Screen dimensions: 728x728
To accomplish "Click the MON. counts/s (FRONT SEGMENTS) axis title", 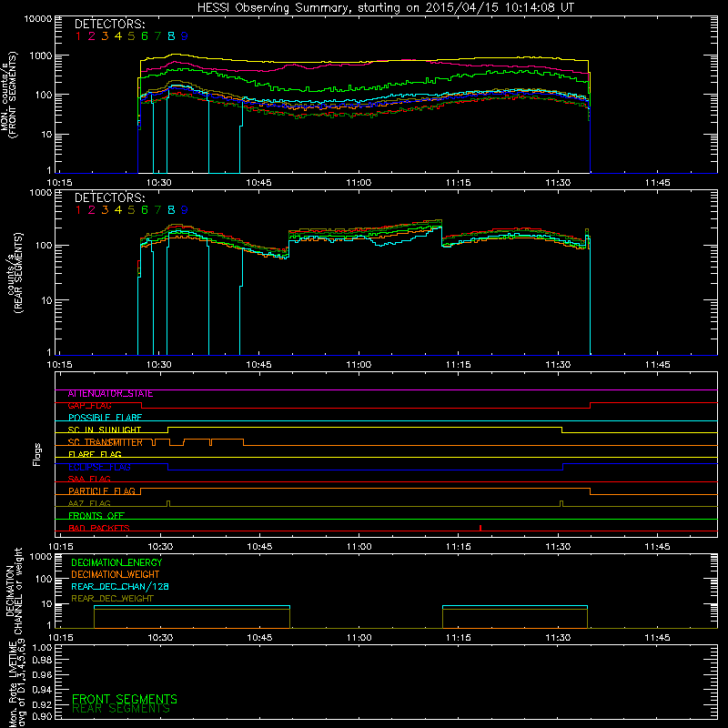I will click(x=8, y=96).
